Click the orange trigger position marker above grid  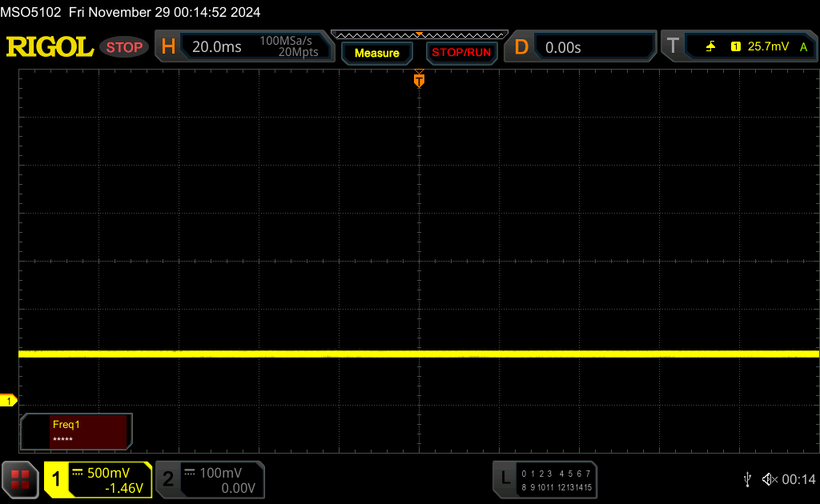coord(419,79)
